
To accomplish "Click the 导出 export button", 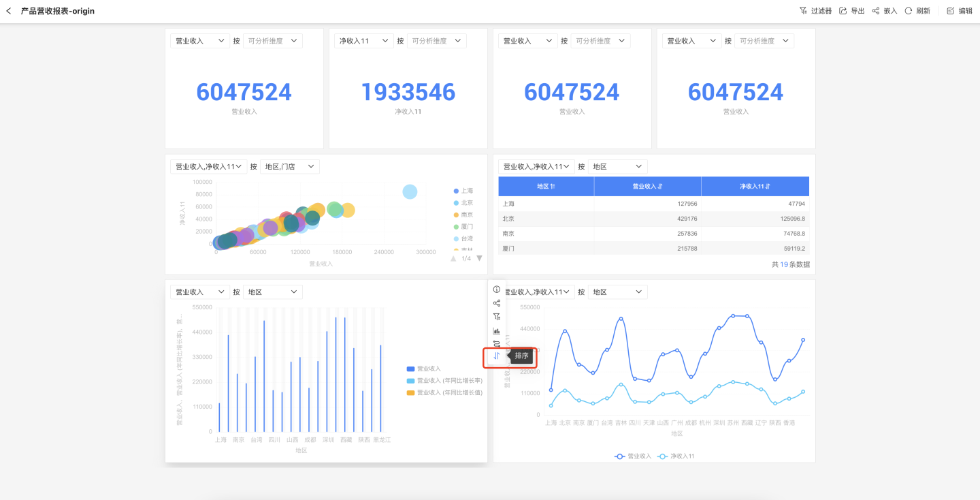I will point(852,11).
